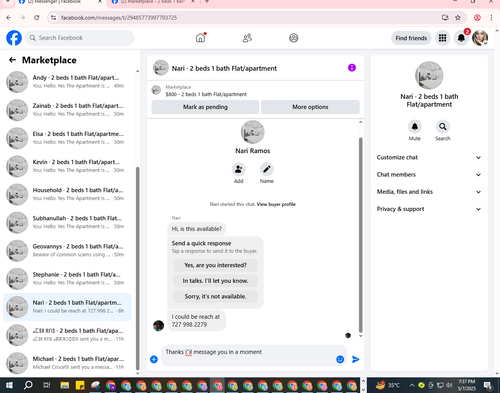Open File Explorer from the taskbar
The width and height of the screenshot is (500, 393).
65,385
